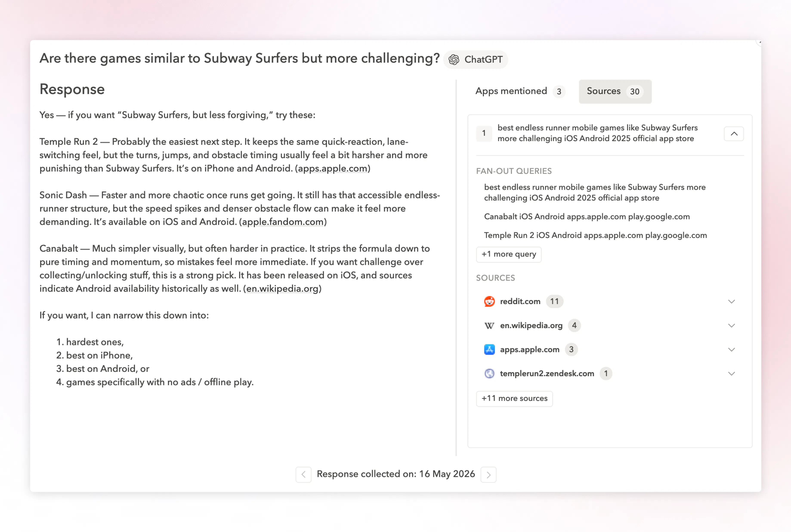Click the ChatGPT model badge
The width and height of the screenshot is (791, 532).
476,60
